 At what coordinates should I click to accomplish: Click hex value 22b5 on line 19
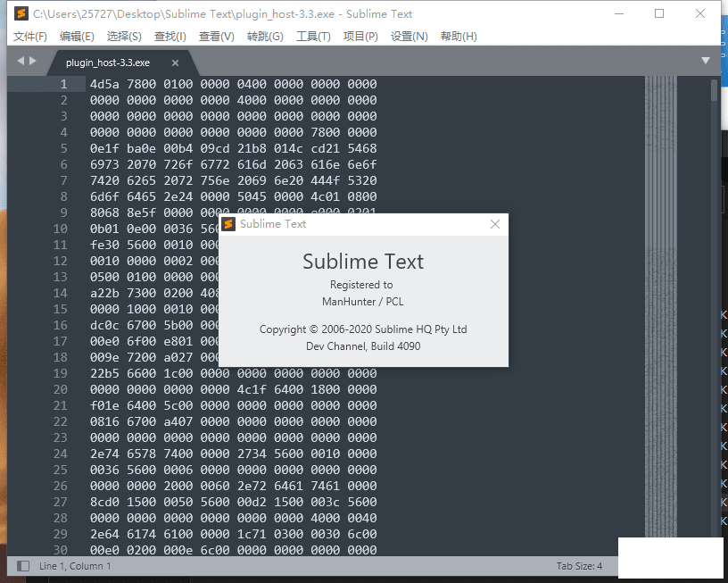tap(104, 373)
